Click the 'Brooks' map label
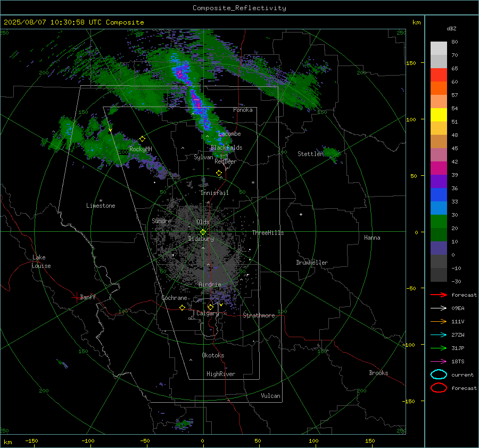Viewport: 479px width, 448px height. tap(378, 373)
